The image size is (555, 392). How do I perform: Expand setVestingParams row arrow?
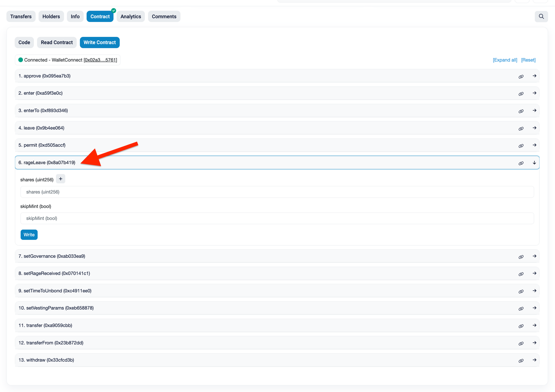pos(534,308)
